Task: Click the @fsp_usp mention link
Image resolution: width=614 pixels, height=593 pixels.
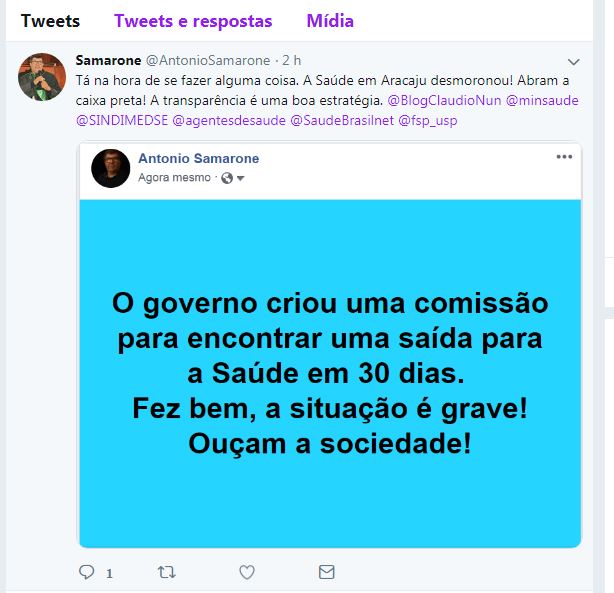Action: [428, 120]
